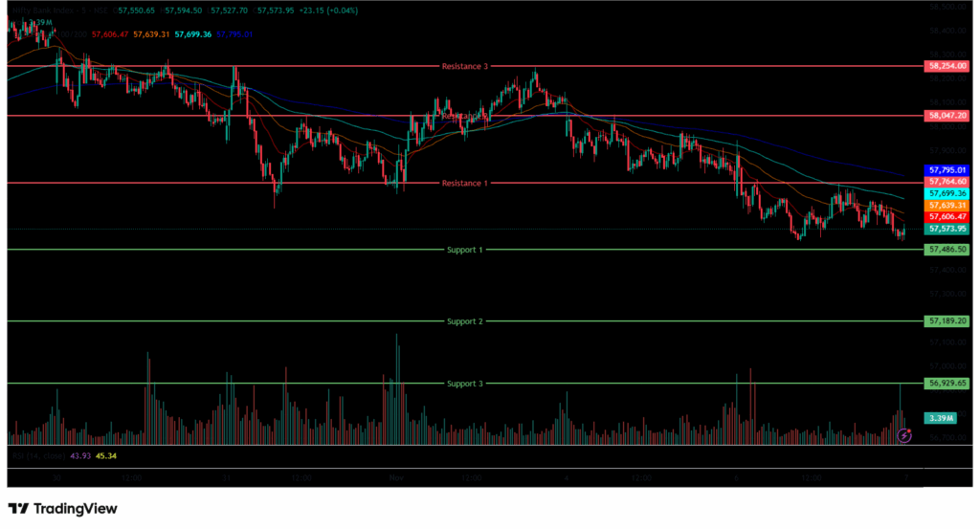Screen dimensions: 980x529
Task: Select the Support 3 line label
Action: [465, 384]
